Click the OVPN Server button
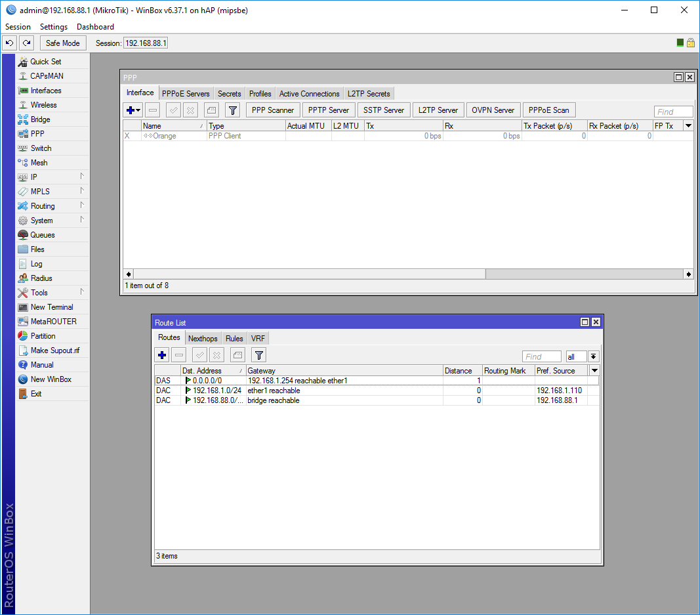Screen dimensions: 700x615 493,110
